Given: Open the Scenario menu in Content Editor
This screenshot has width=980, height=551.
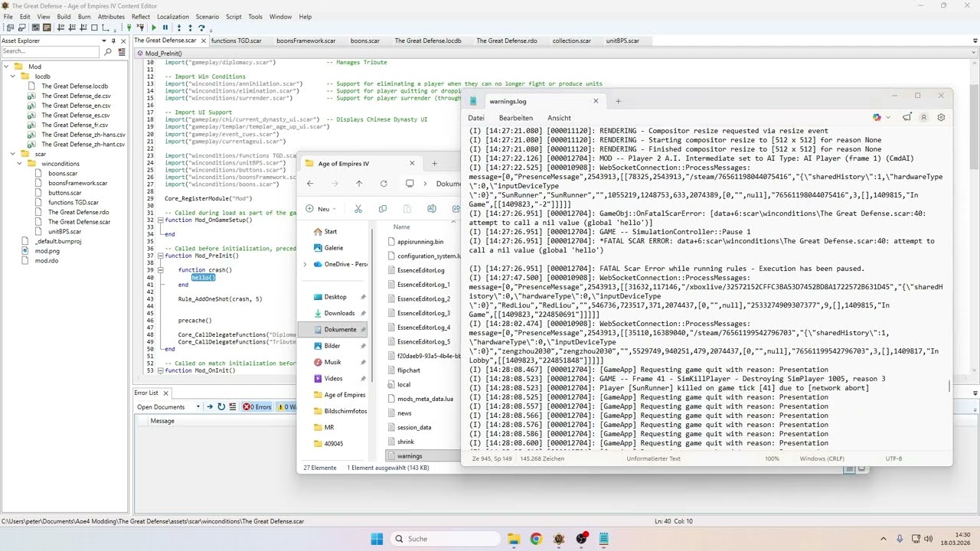Looking at the screenshot, I should point(207,16).
